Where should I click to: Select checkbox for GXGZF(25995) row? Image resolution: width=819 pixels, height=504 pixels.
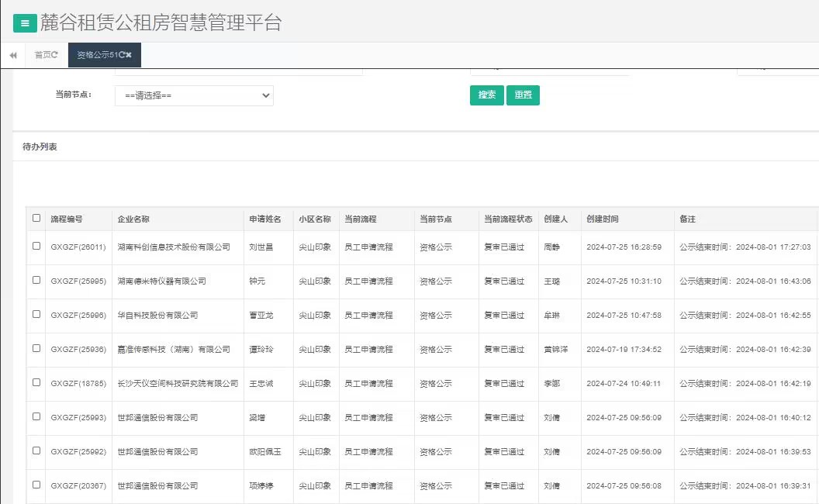tap(36, 281)
